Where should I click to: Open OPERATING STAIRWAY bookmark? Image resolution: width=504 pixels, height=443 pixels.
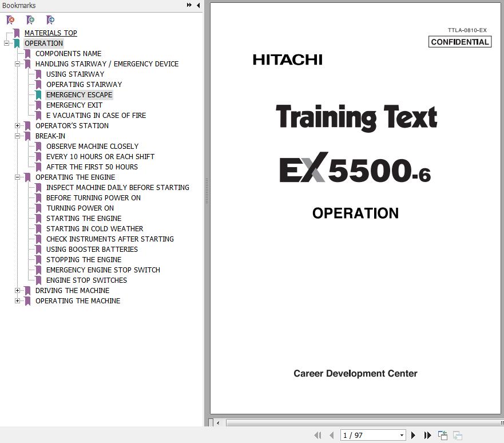pos(84,84)
